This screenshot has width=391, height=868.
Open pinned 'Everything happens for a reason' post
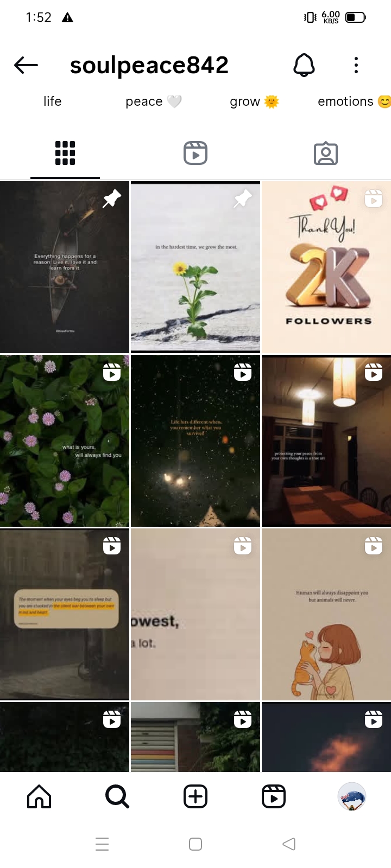pyautogui.click(x=65, y=267)
